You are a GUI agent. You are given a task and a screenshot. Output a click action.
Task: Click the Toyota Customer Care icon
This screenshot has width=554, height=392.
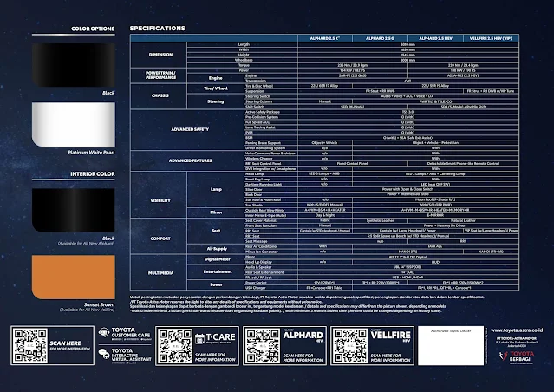pyautogui.click(x=104, y=332)
